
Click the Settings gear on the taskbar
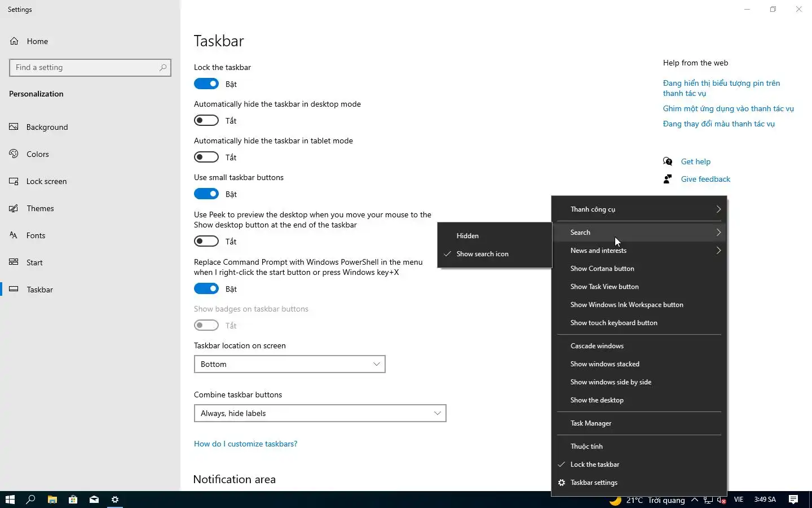(x=115, y=500)
